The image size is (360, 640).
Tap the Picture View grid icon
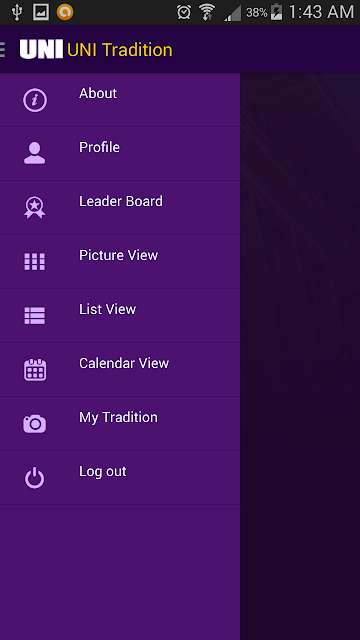click(x=35, y=262)
